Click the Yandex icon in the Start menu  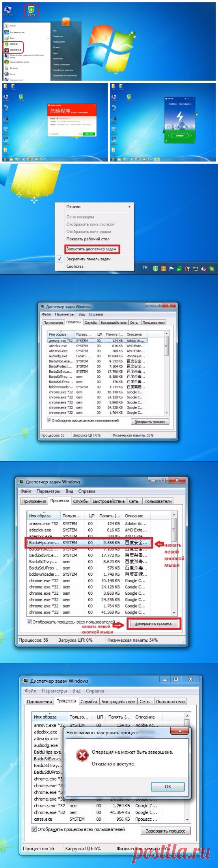pos(6,25)
